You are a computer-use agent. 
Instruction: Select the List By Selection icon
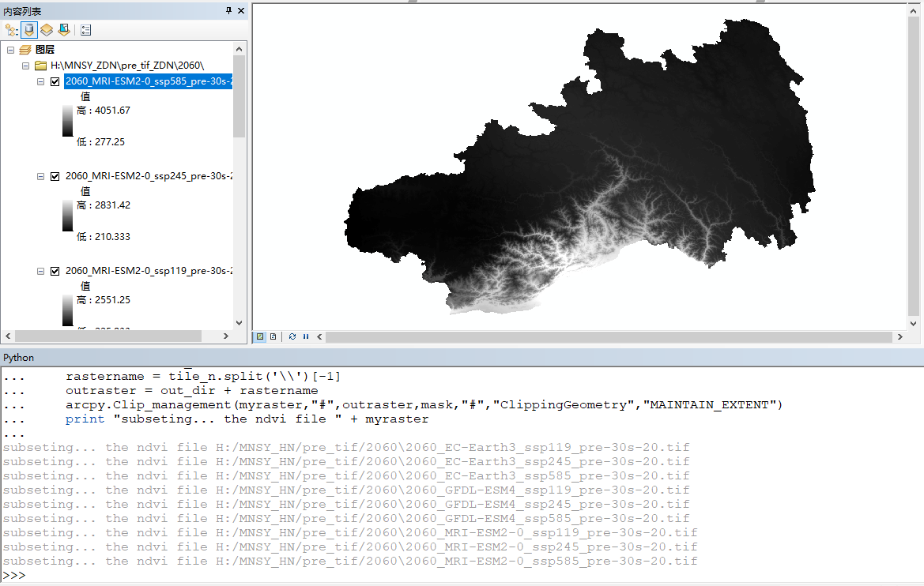(64, 29)
